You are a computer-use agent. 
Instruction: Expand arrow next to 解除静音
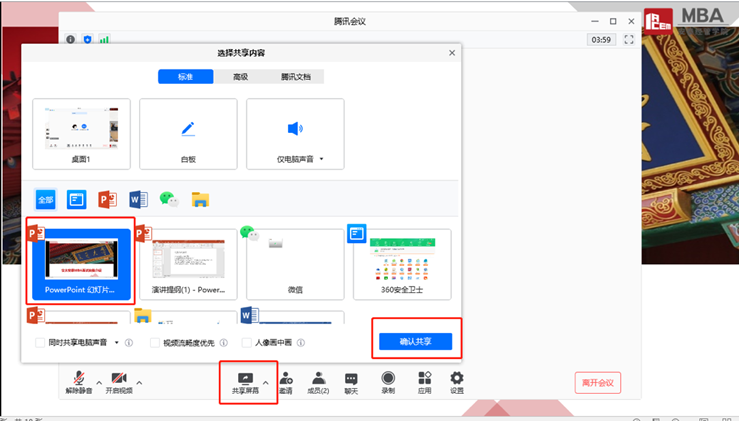tap(97, 382)
